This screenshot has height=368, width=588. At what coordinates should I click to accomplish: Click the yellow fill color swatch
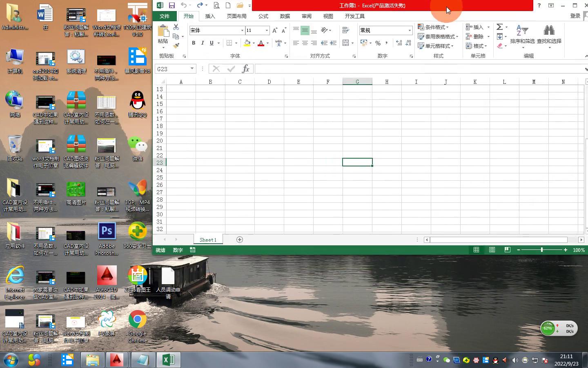pos(247,43)
